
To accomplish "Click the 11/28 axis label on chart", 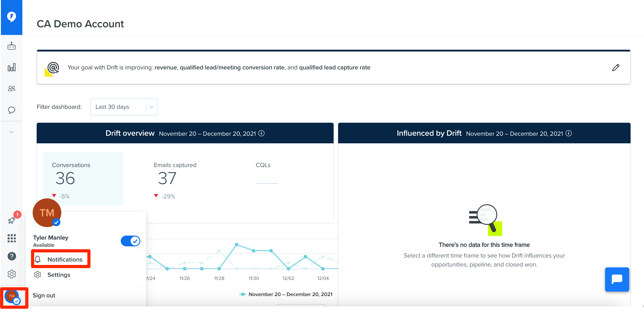I will (x=219, y=278).
